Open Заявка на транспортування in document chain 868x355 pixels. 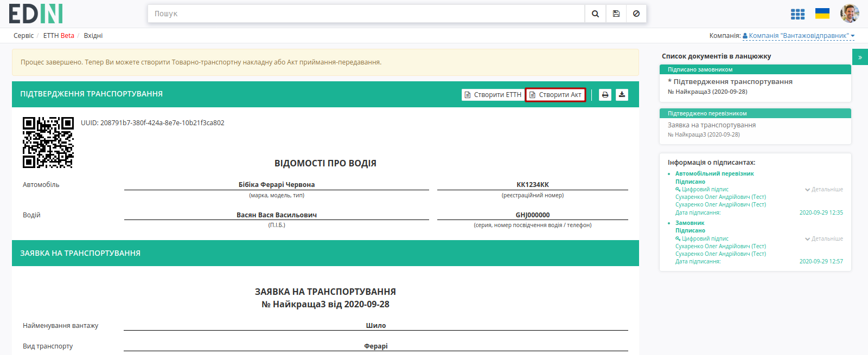pos(712,125)
